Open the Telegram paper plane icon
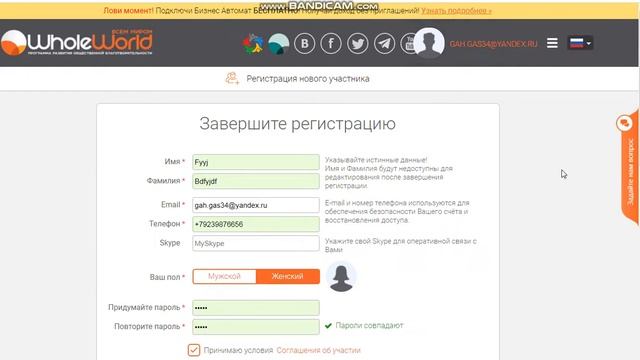 [384, 43]
